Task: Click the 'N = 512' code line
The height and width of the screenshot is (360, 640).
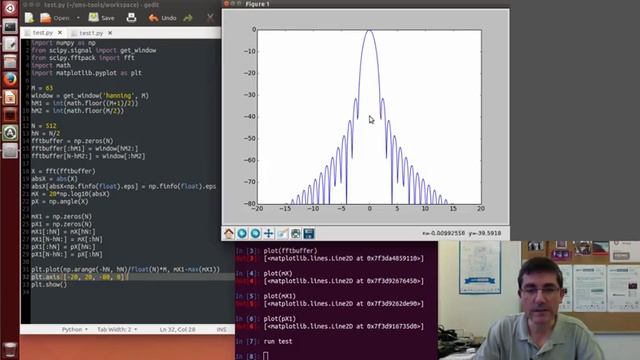Action: pos(44,126)
